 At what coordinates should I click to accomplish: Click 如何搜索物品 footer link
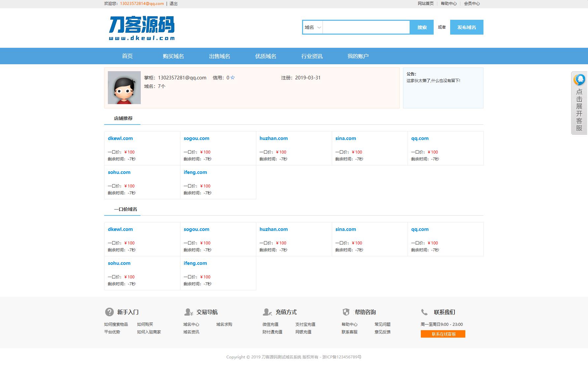(x=116, y=325)
